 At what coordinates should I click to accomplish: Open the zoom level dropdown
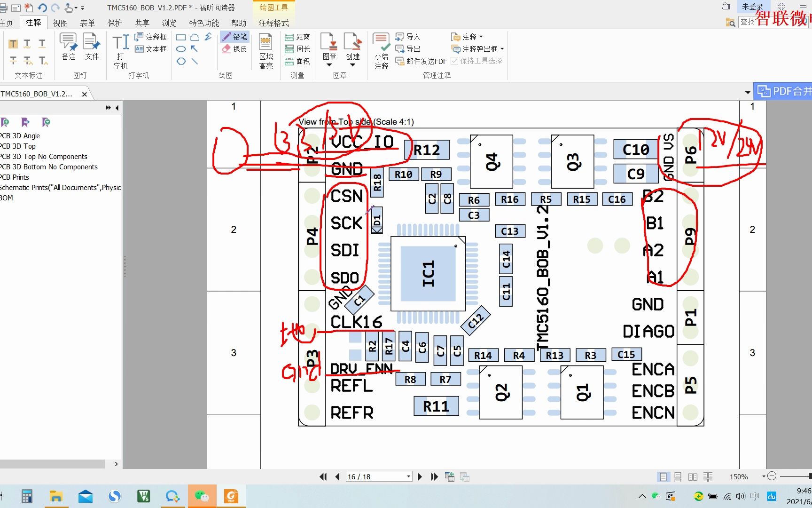coord(764,476)
